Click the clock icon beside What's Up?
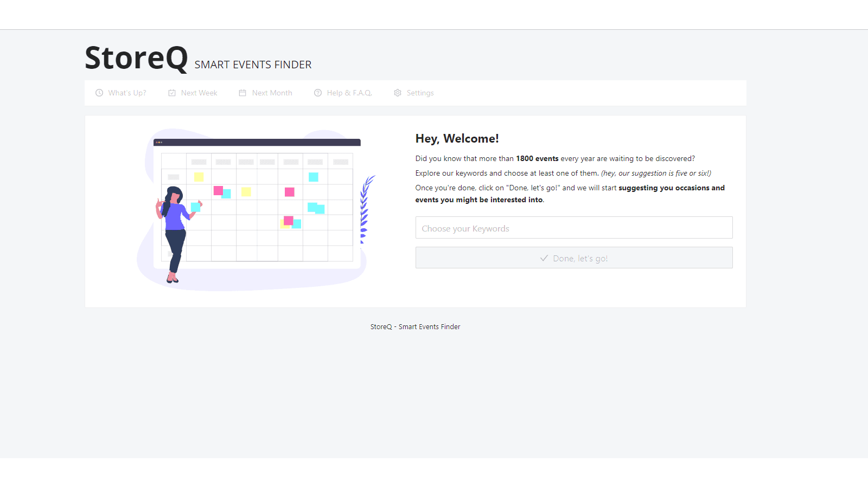This screenshot has height=488, width=868. coord(99,93)
